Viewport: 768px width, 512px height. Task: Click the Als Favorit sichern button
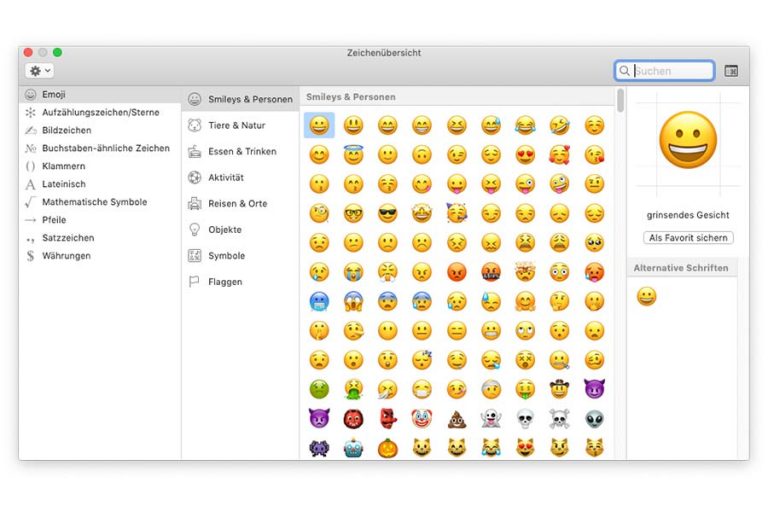tap(688, 238)
